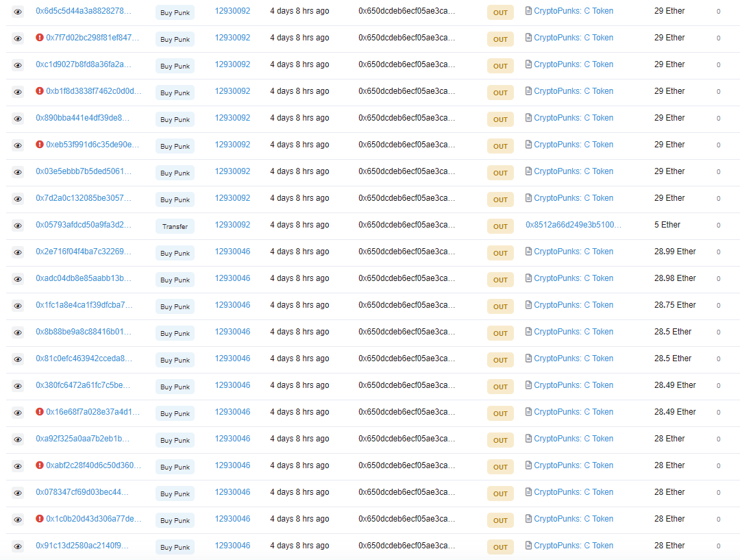This screenshot has height=560, width=740.
Task: Click contract icon in the 28.75 Ether row
Action: click(x=528, y=305)
